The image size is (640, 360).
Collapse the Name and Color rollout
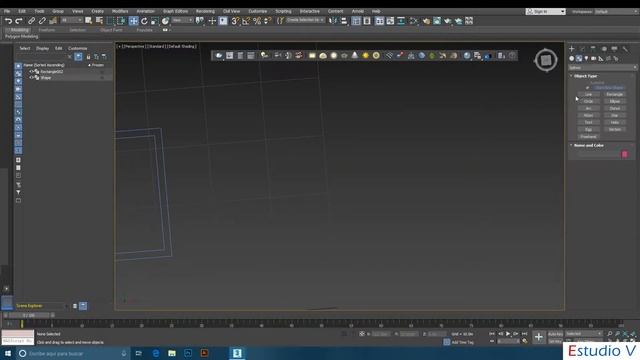(x=588, y=145)
